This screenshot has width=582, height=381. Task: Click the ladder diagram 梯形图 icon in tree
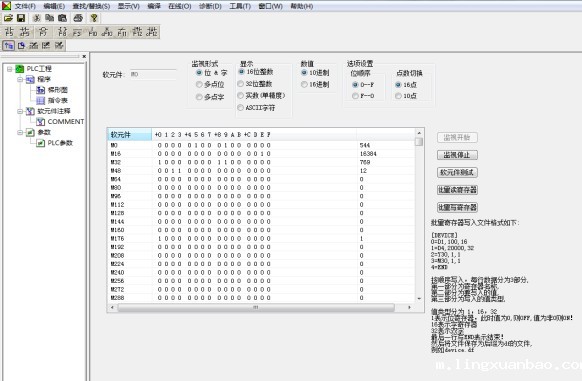[40, 89]
